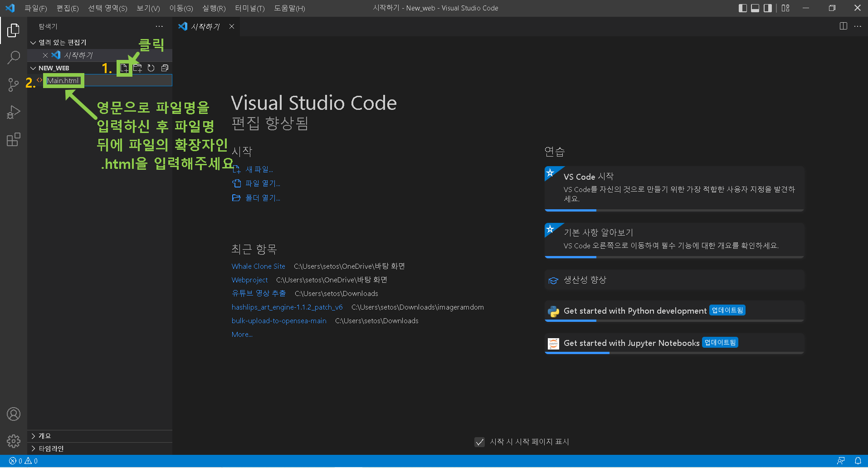Click the 파일 열기... link

point(263,184)
